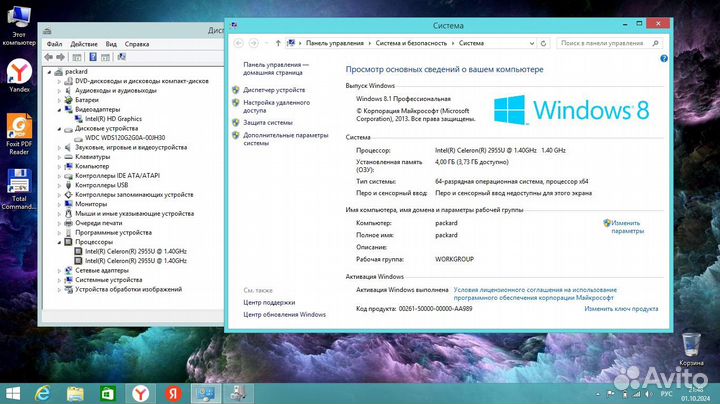Open Настройка удаленного доступа link
This screenshot has width=720, height=404.
point(276,107)
